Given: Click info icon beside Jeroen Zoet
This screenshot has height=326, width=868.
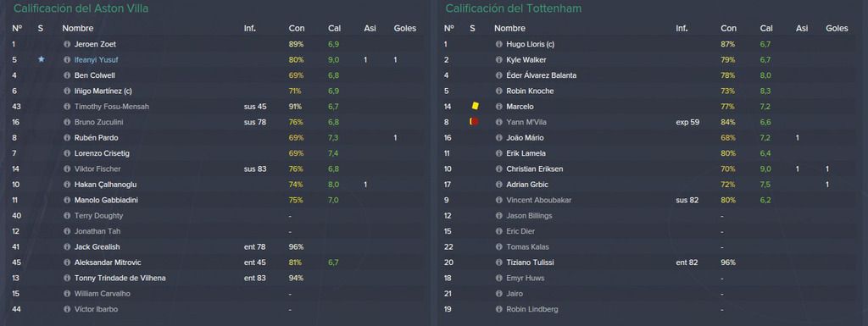Looking at the screenshot, I should [x=67, y=44].
